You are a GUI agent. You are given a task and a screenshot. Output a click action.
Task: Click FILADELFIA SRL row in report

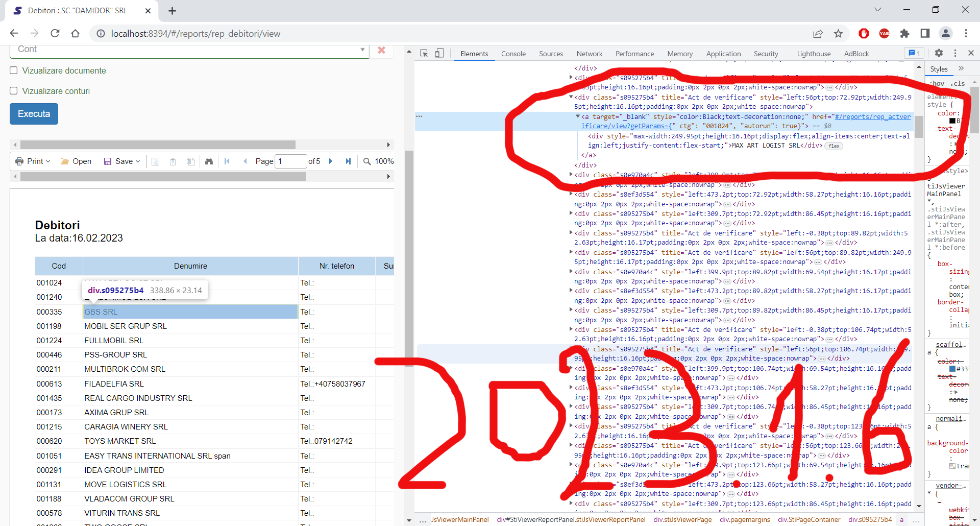tap(114, 384)
